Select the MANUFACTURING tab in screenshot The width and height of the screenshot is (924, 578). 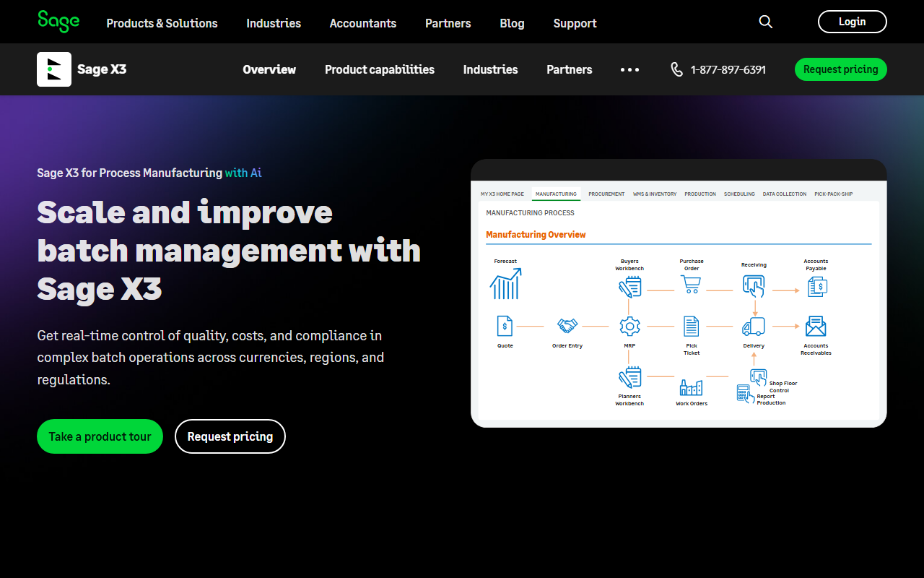click(556, 194)
